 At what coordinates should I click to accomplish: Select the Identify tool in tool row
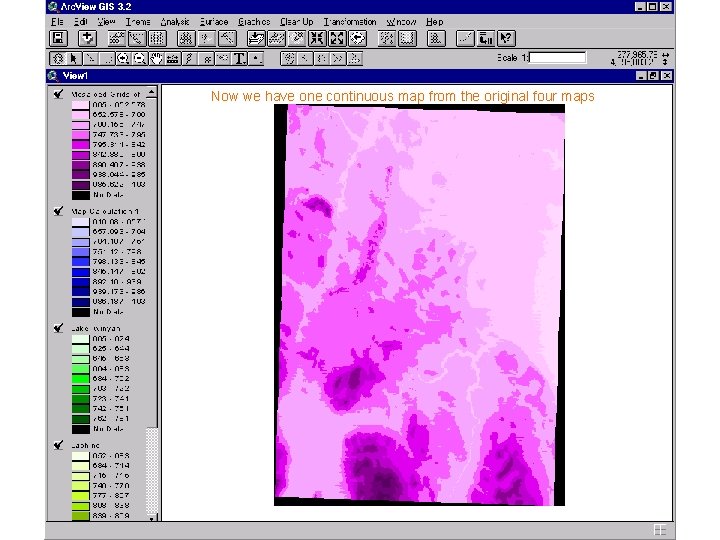tap(59, 59)
